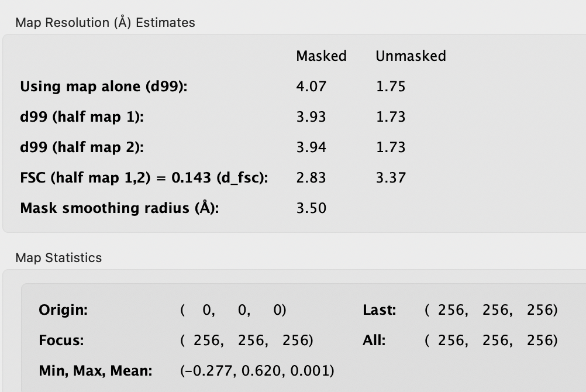Click the 'Using map alone (d99)' label
Image resolution: width=586 pixels, height=392 pixels.
pyautogui.click(x=106, y=87)
